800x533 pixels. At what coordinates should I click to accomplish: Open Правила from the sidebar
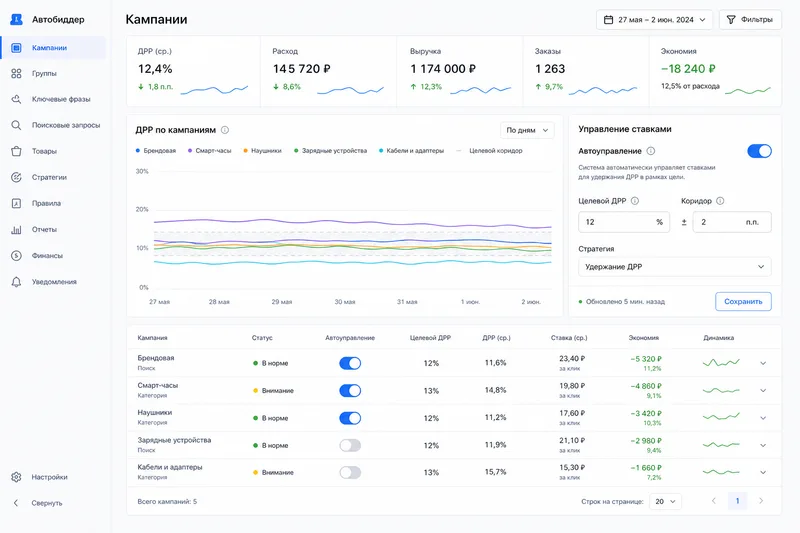coord(46,203)
